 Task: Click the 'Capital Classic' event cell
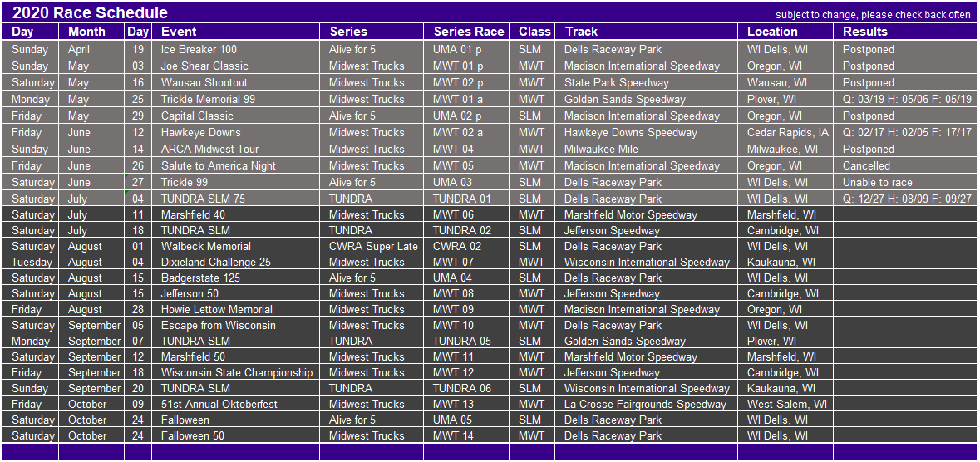click(x=235, y=116)
